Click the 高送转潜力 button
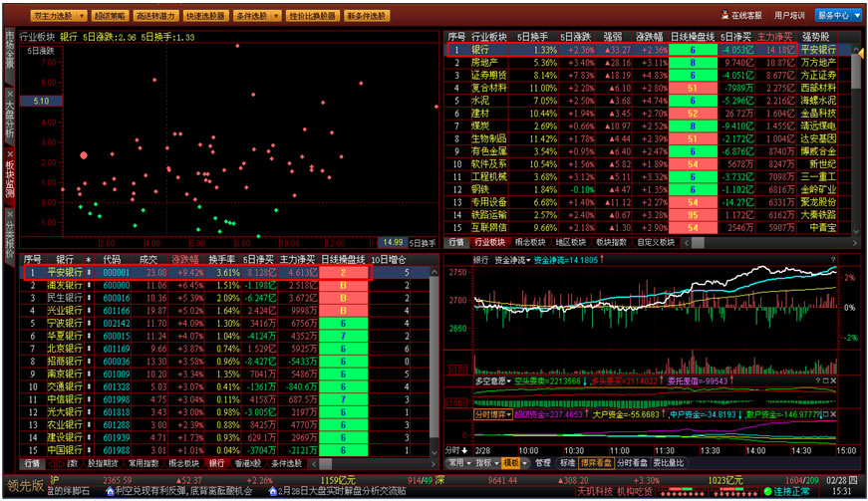This screenshot has width=868, height=501. pos(155,16)
